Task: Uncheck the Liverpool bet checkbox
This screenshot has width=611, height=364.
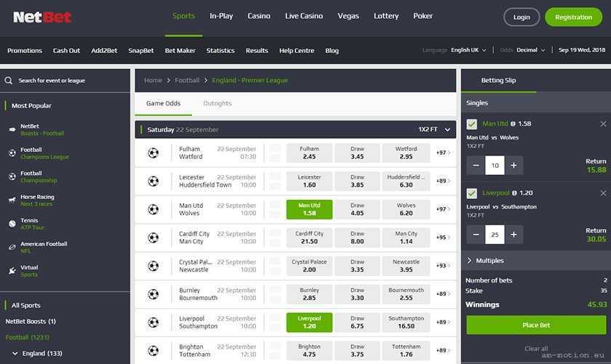Action: 472,193
